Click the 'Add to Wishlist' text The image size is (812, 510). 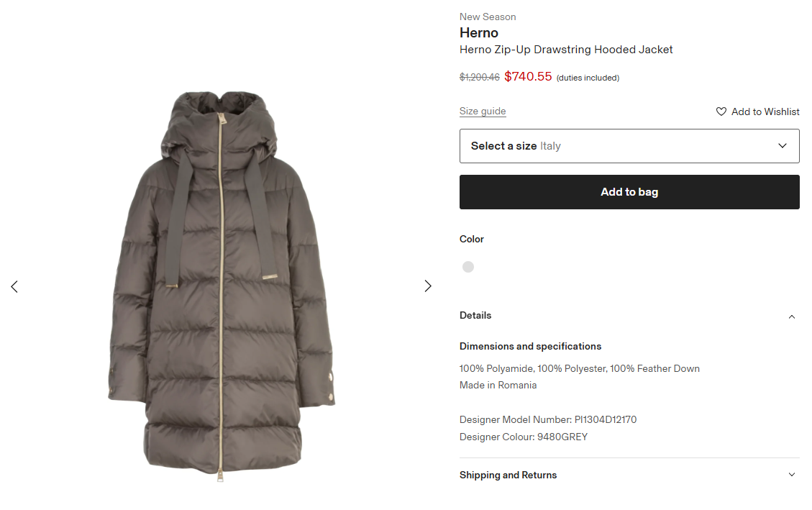click(765, 111)
